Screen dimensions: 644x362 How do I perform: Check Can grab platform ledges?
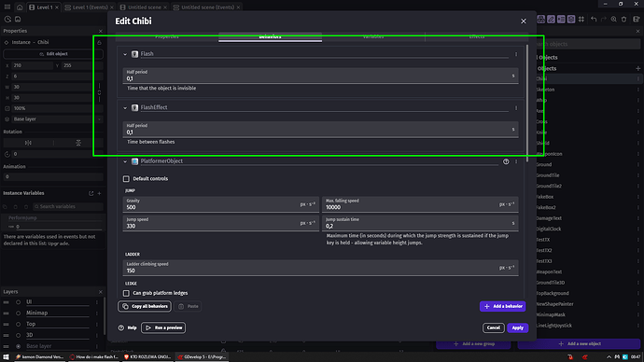coord(126,293)
